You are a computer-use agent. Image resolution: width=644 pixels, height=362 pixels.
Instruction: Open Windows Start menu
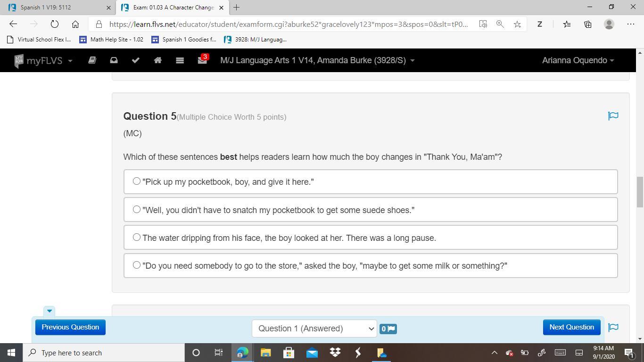pyautogui.click(x=11, y=353)
